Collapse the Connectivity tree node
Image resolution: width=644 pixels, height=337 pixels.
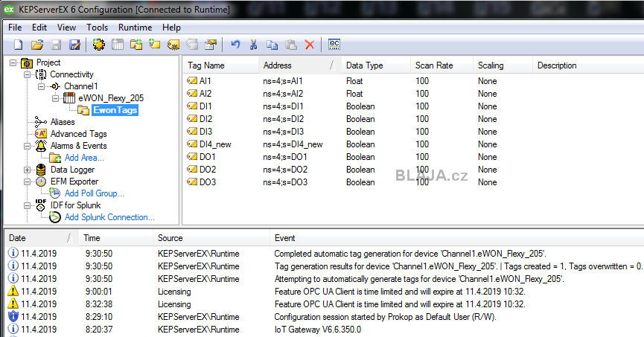point(27,74)
